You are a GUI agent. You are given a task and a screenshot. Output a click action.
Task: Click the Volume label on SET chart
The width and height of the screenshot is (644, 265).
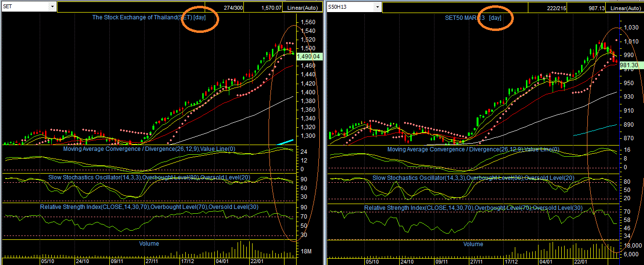pos(149,244)
